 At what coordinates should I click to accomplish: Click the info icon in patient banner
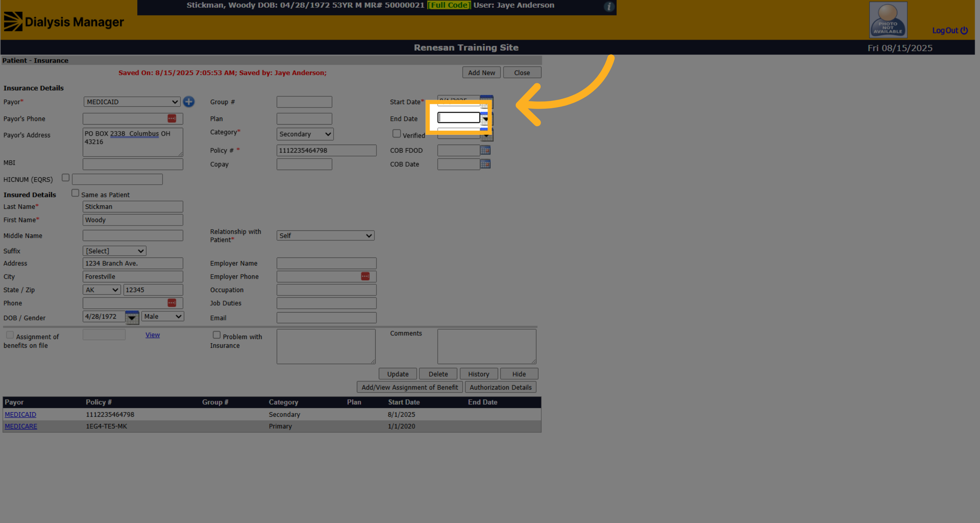coord(609,6)
